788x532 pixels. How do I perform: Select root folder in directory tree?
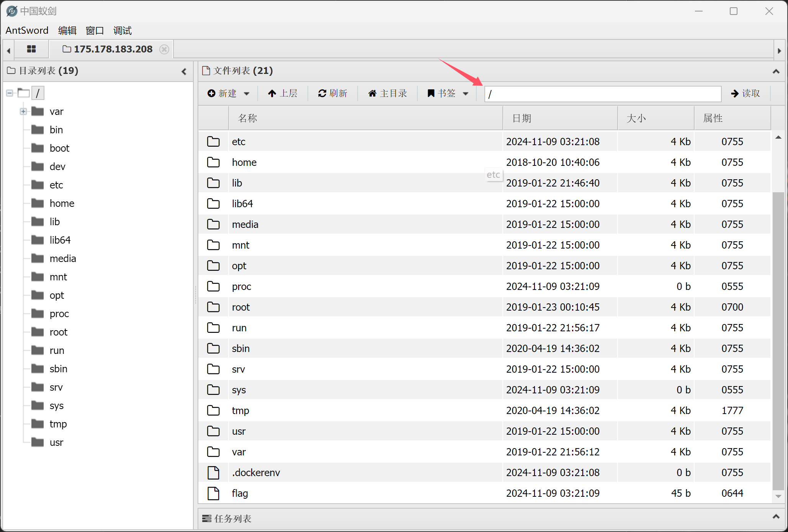[x=58, y=332]
